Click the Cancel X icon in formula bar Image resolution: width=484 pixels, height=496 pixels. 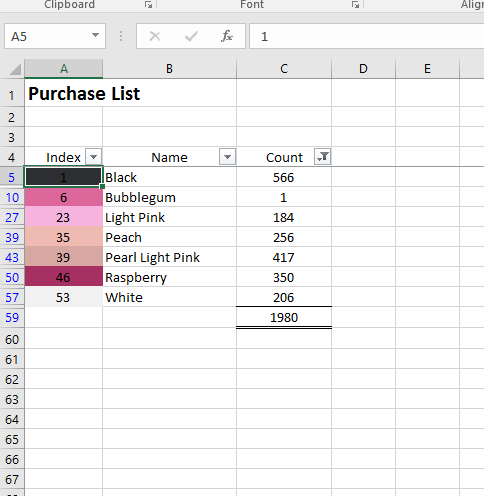coord(155,36)
